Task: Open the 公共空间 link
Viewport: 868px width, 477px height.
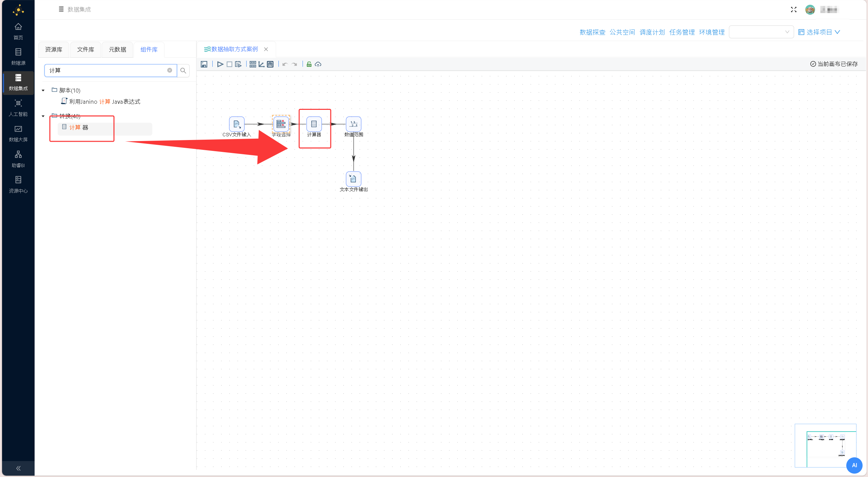Action: pyautogui.click(x=622, y=32)
